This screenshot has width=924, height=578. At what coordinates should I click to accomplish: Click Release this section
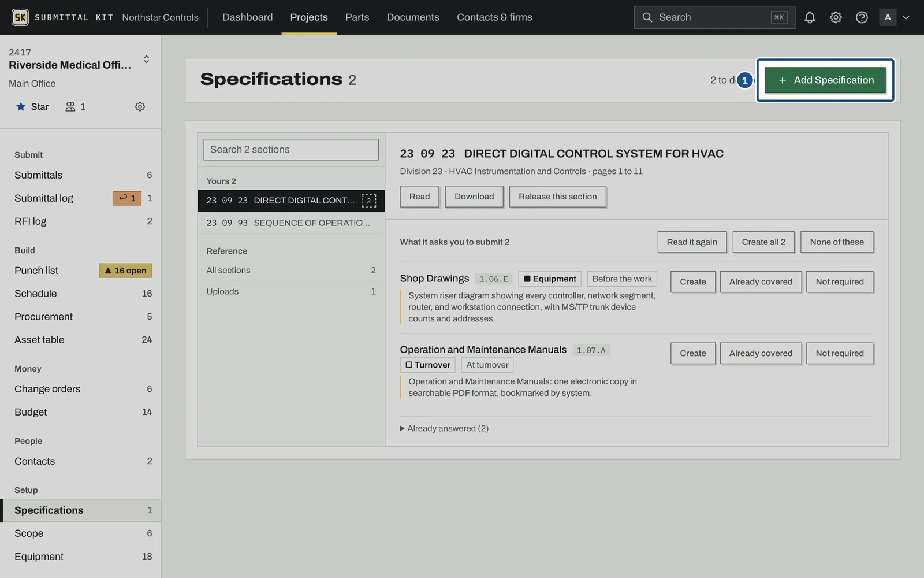[558, 197]
